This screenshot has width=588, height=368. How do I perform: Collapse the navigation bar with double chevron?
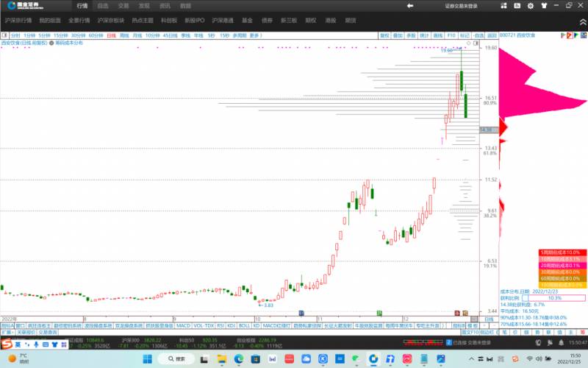pyautogui.click(x=583, y=22)
